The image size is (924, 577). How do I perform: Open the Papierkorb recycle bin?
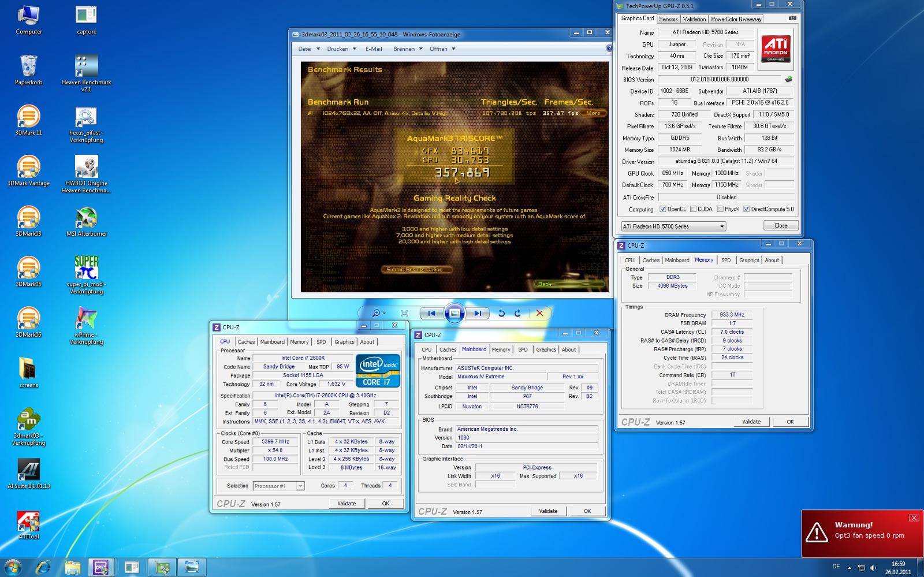(x=28, y=70)
